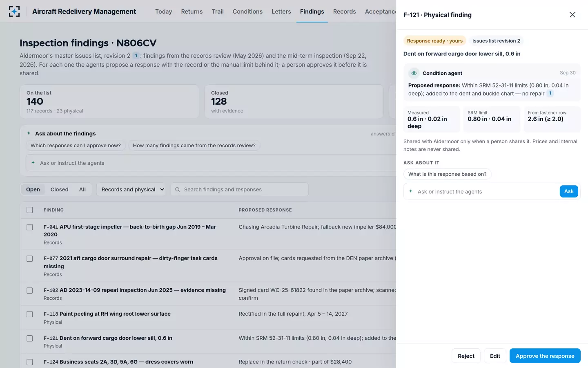
Task: Select the F-118 paint peeling checkbox
Action: (29, 314)
